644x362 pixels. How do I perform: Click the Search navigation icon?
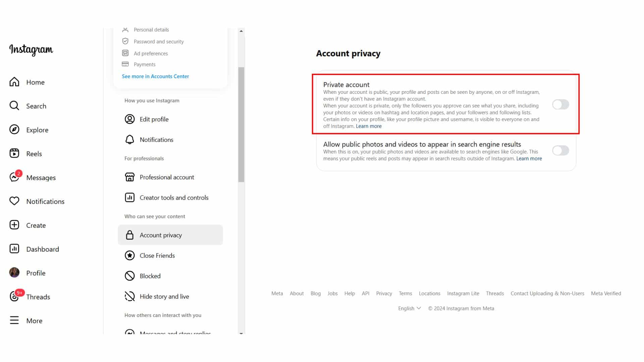pyautogui.click(x=14, y=106)
